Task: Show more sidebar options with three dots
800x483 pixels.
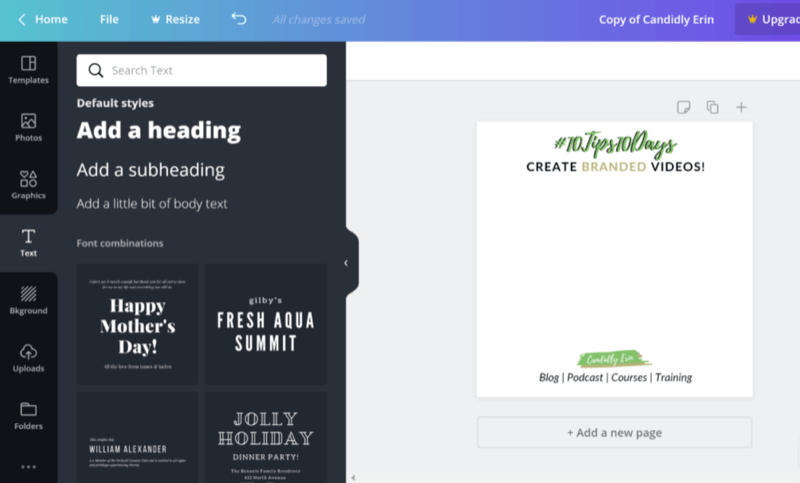Action: (29, 467)
